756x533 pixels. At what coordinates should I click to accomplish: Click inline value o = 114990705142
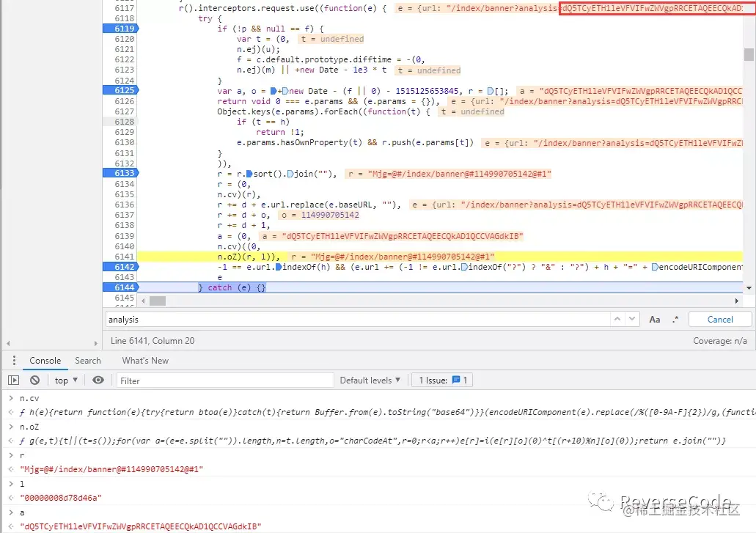point(320,215)
